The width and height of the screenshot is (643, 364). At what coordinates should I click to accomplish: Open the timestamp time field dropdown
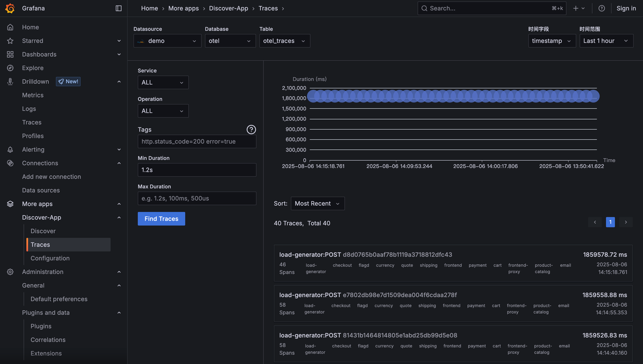click(x=552, y=41)
